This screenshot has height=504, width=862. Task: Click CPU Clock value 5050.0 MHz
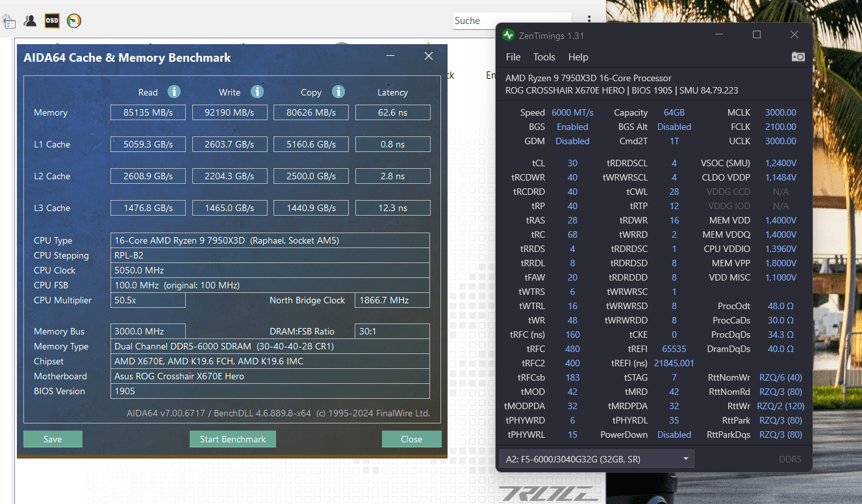[x=270, y=270]
